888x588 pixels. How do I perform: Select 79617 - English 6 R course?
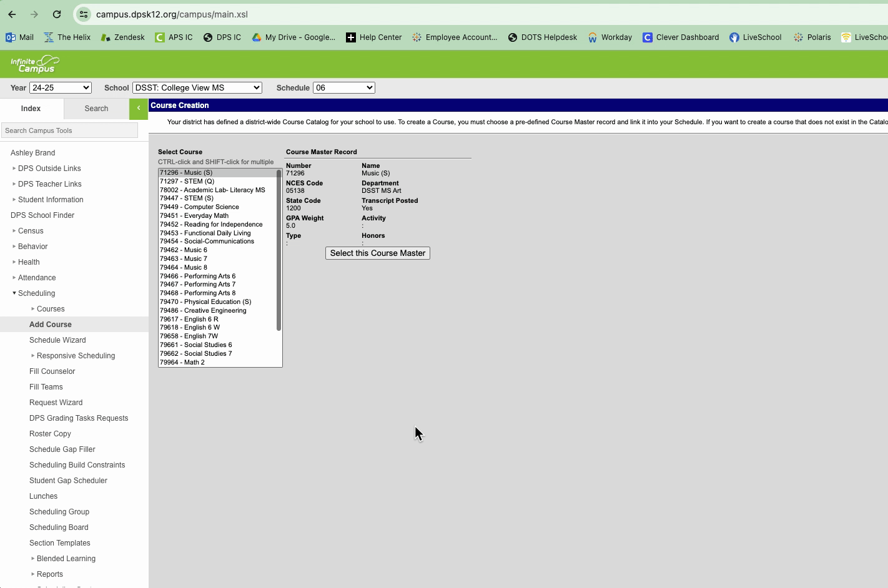217,320
